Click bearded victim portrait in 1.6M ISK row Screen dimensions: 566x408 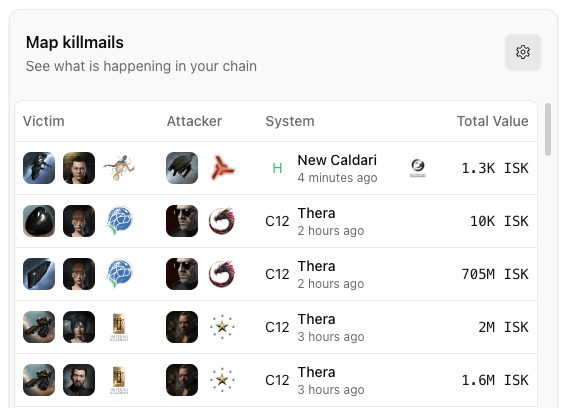(x=79, y=380)
